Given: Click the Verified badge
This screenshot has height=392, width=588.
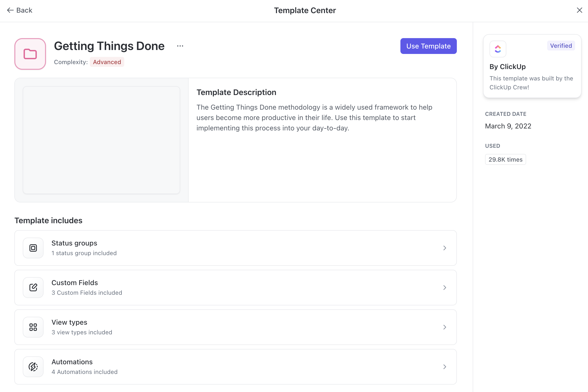Looking at the screenshot, I should click(x=561, y=46).
